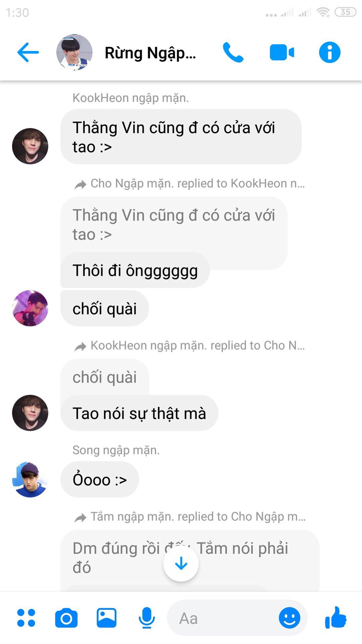Open the group chat profile picture
This screenshot has width=362, height=644.
[x=74, y=52]
